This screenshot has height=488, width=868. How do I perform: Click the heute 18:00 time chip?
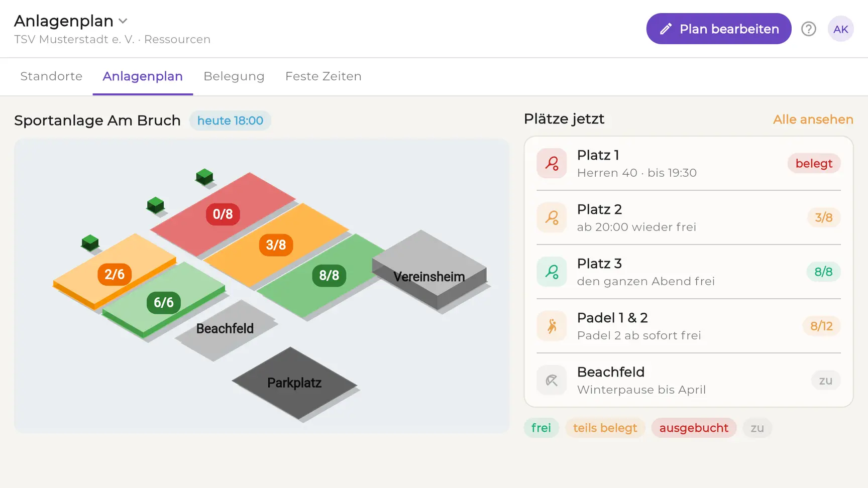tap(230, 120)
